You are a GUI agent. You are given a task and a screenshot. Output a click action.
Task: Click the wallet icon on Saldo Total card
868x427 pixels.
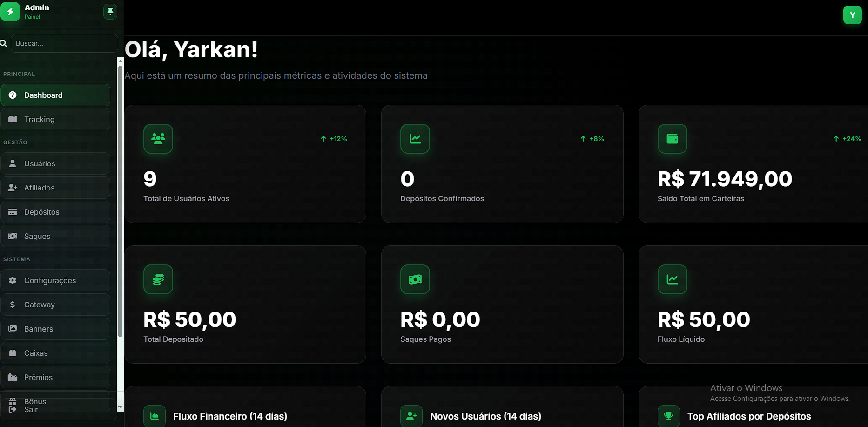click(x=672, y=139)
